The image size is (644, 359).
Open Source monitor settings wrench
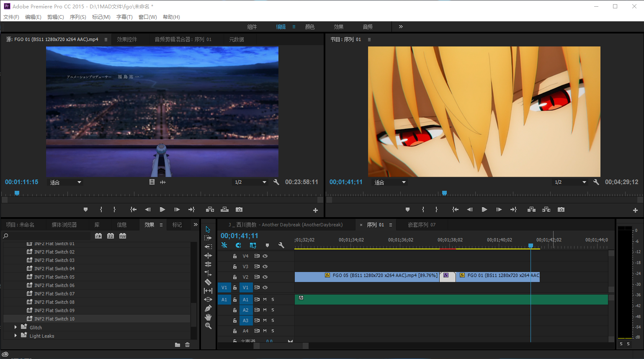click(276, 182)
